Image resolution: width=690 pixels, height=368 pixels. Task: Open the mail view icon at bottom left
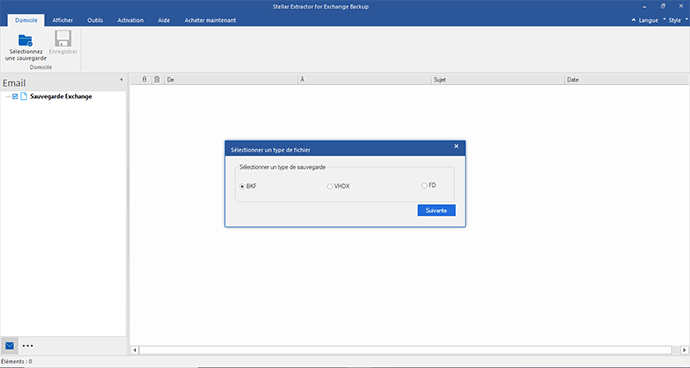[x=9, y=346]
